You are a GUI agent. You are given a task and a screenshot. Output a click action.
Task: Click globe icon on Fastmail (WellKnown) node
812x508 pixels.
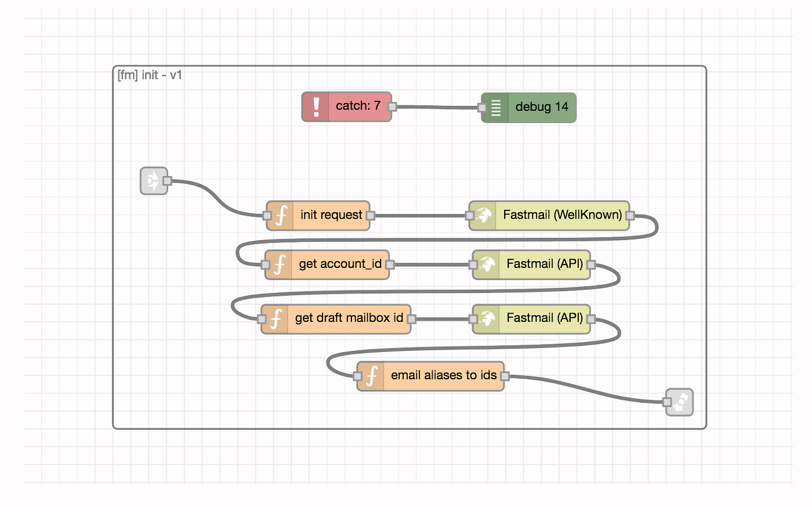tap(483, 215)
